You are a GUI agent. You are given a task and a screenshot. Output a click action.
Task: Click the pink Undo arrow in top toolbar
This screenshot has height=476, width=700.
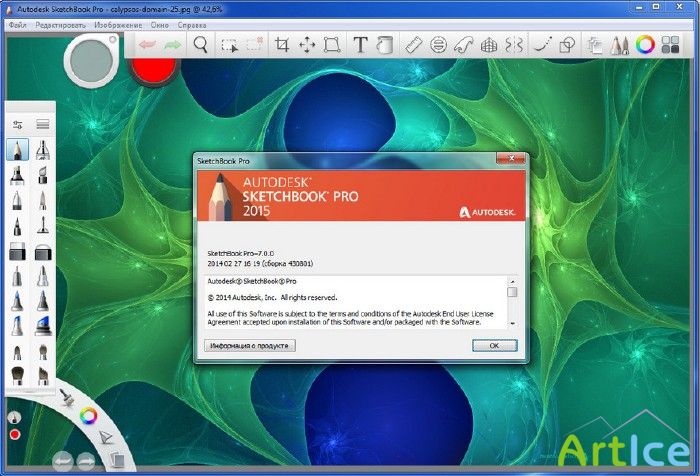click(147, 45)
